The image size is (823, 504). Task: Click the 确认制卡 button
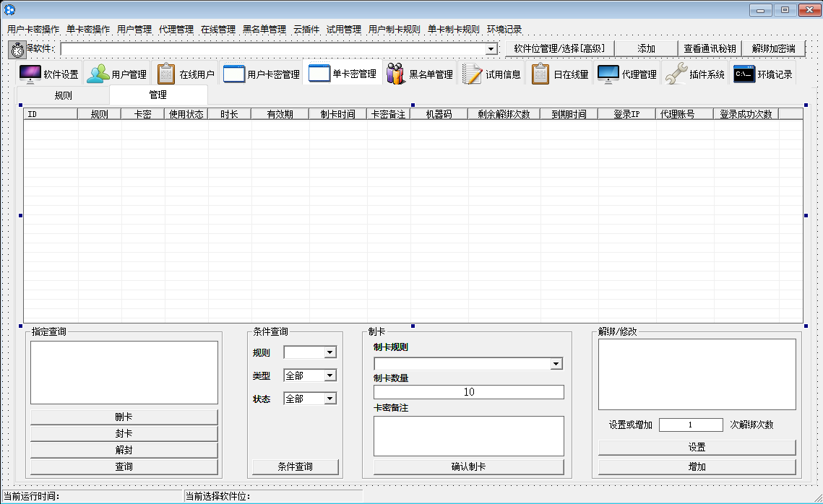468,467
